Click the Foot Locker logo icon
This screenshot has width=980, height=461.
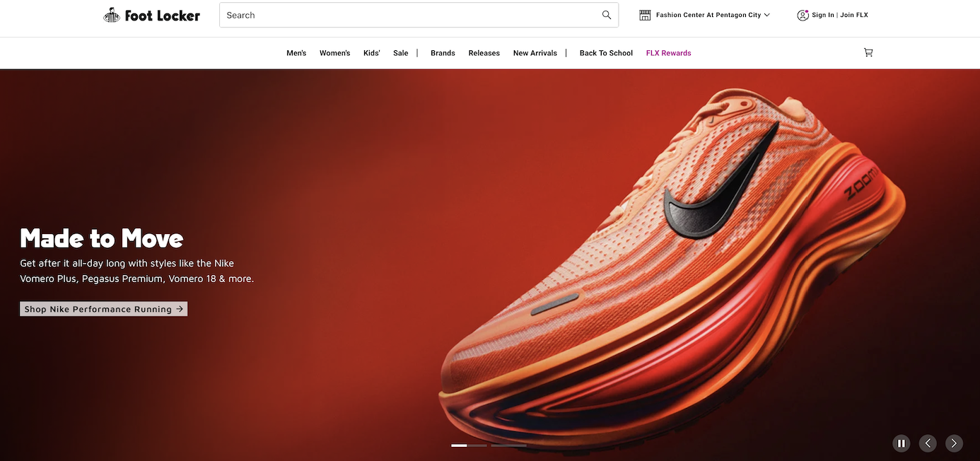click(112, 14)
